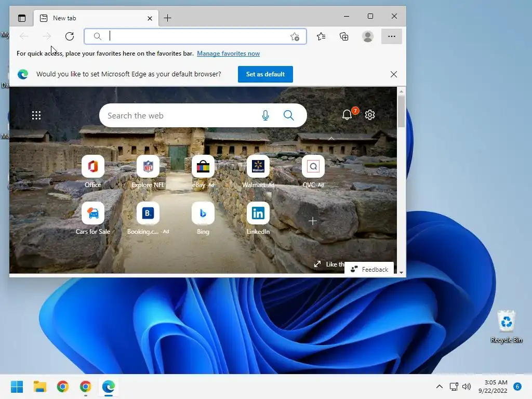
Task: Open eBay quick link
Action: (203, 171)
